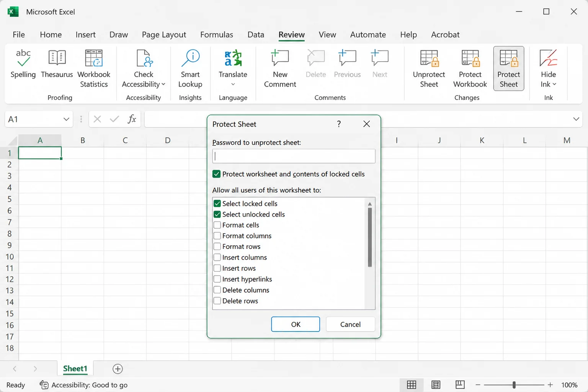Image resolution: width=588 pixels, height=392 pixels.
Task: Uncheck Select unlocked cells
Action: coord(217,214)
